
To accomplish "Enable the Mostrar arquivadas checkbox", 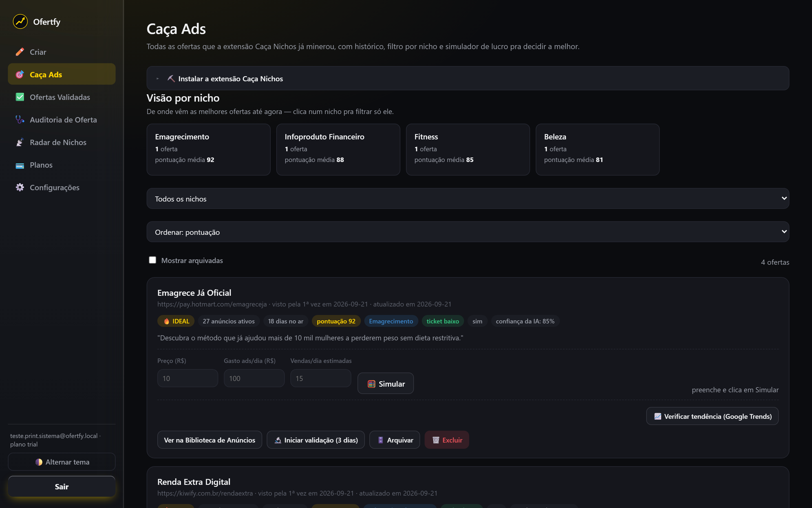I will click(x=152, y=260).
